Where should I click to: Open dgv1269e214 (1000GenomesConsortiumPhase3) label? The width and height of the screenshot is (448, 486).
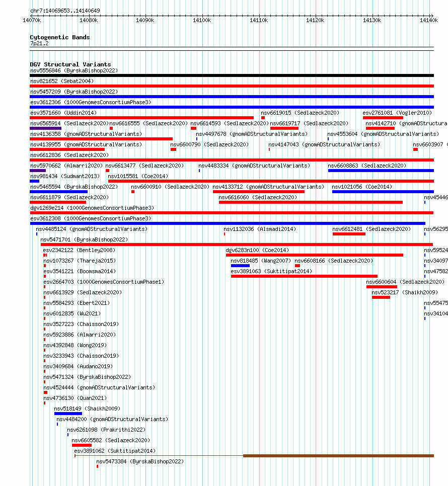(x=92, y=208)
